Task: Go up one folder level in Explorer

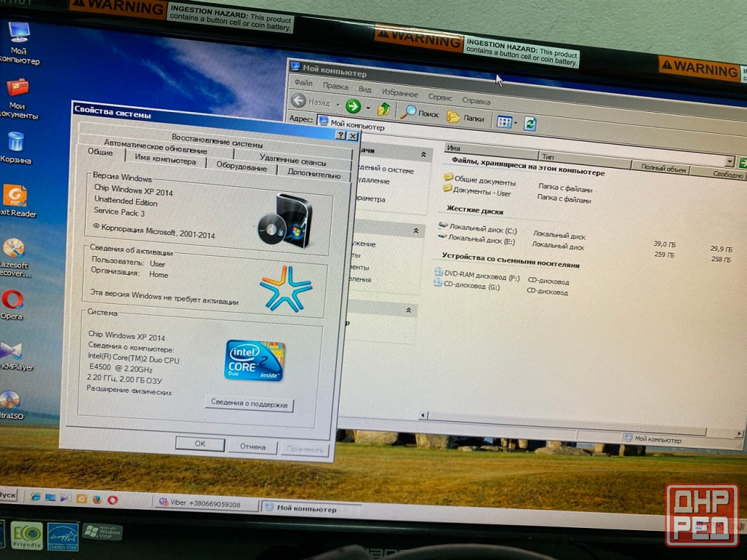Action: pos(383,109)
